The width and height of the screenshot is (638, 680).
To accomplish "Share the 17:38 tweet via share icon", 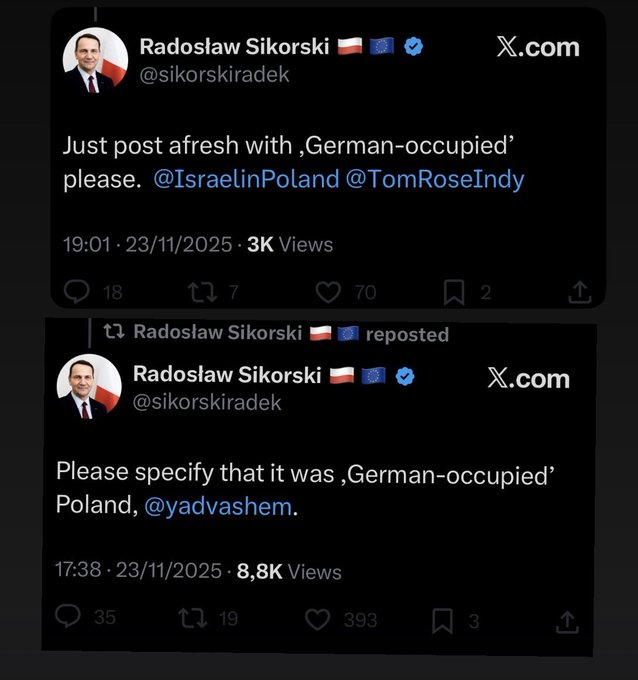I will coord(567,621).
